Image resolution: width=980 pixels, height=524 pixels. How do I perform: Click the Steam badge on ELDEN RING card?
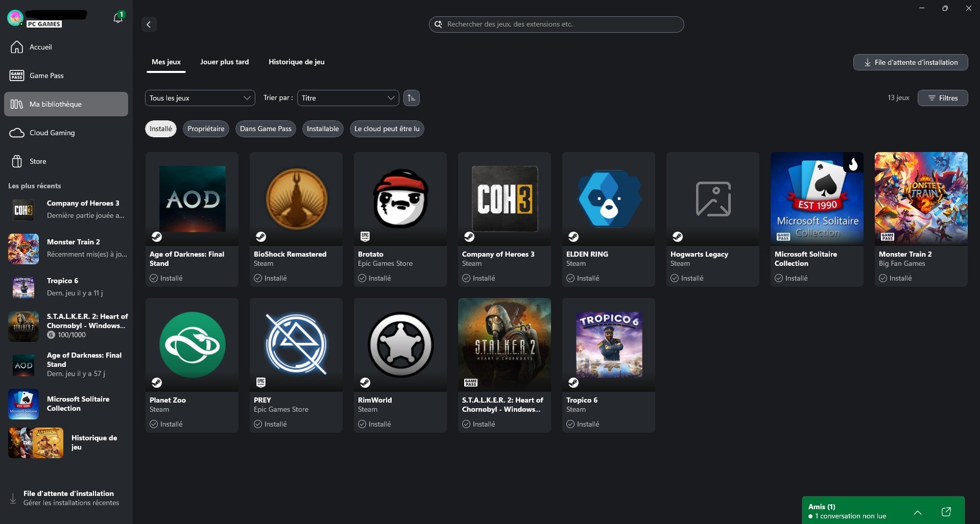pos(573,237)
